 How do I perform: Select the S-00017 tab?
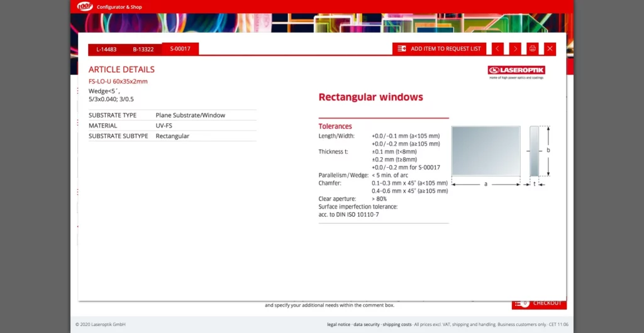click(x=180, y=48)
